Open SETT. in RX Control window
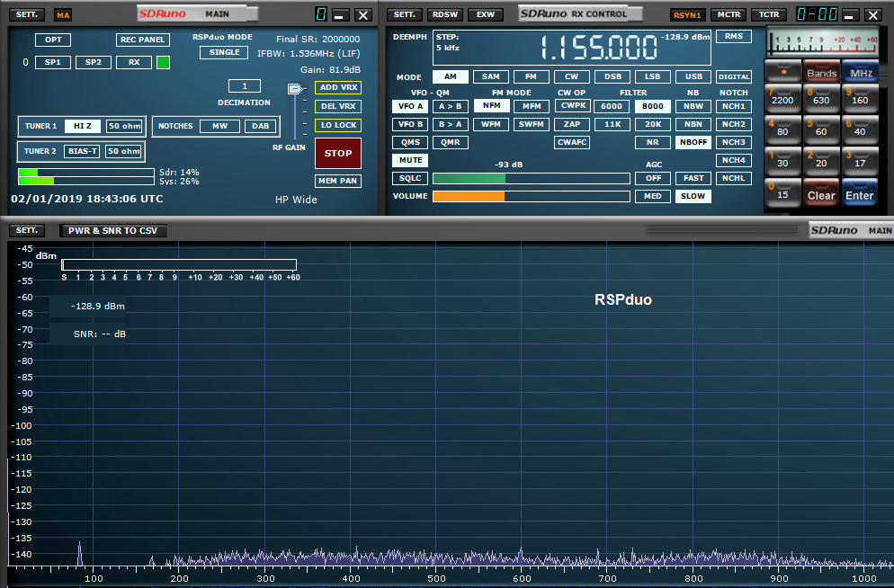 point(404,14)
